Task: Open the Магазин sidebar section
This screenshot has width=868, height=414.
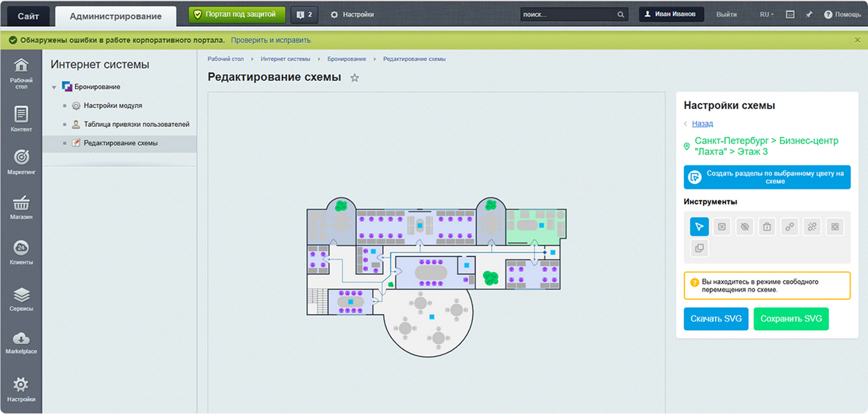Action: (x=21, y=207)
